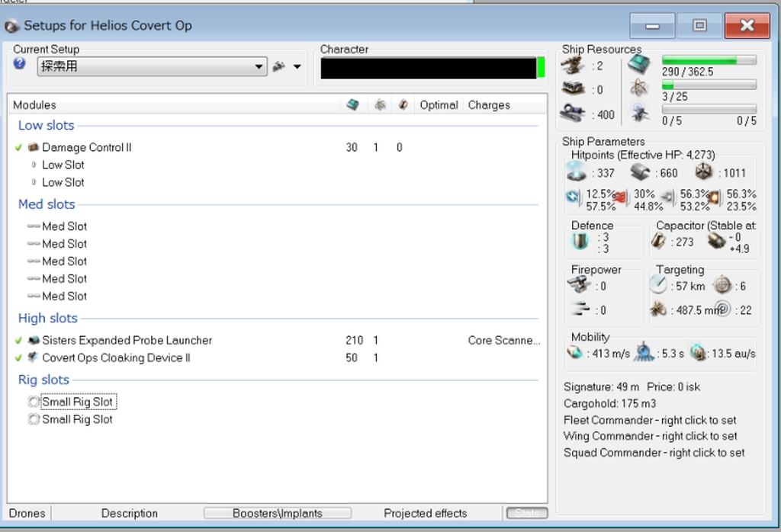Viewport: 781px width, 532px height.
Task: Click the warp speed icon showing 13.5 au/s
Action: click(x=697, y=353)
